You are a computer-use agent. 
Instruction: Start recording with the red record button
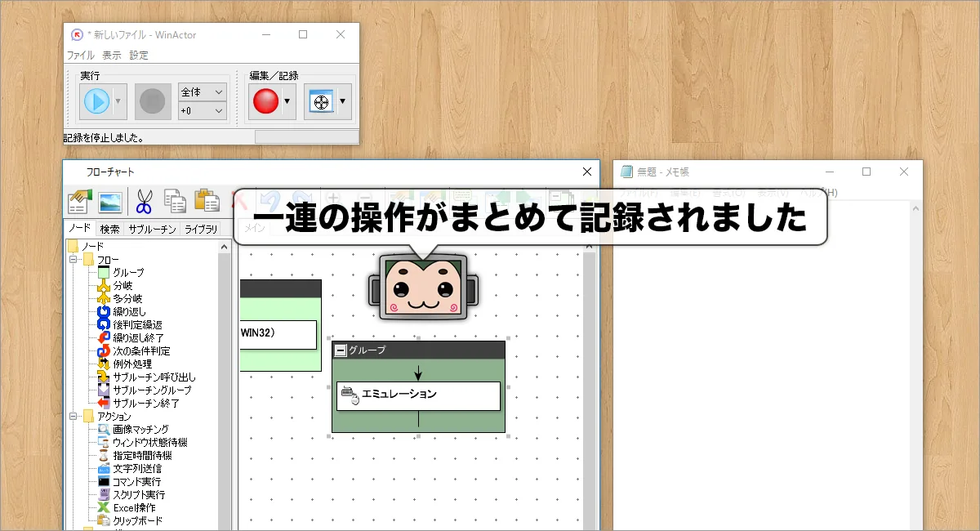tap(265, 101)
